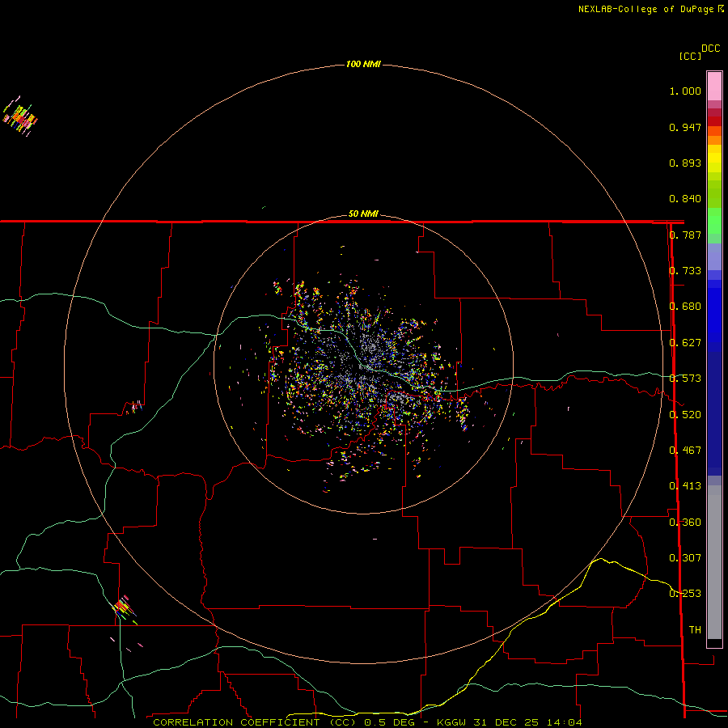Click the CORRELATION COEFFICIENT caption words
This screenshot has width=728, height=728.
tap(236, 722)
